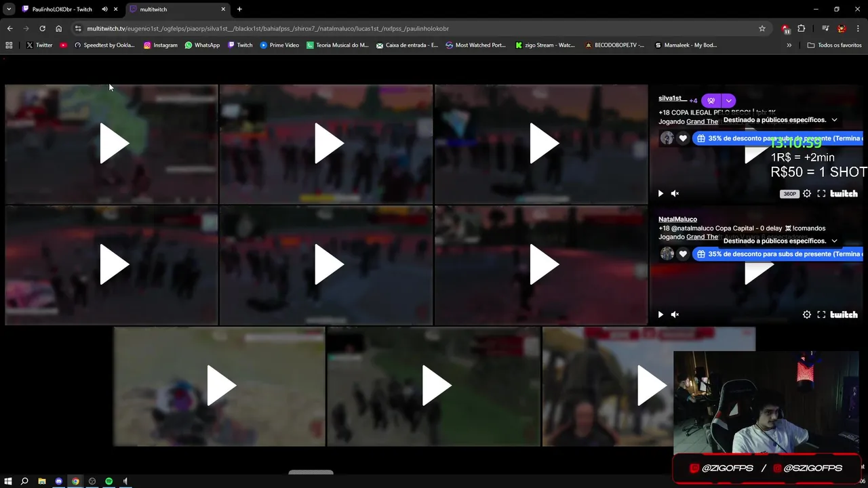The image size is (868, 488).
Task: Follow NatalMaluco with the heart icon
Action: tap(683, 253)
